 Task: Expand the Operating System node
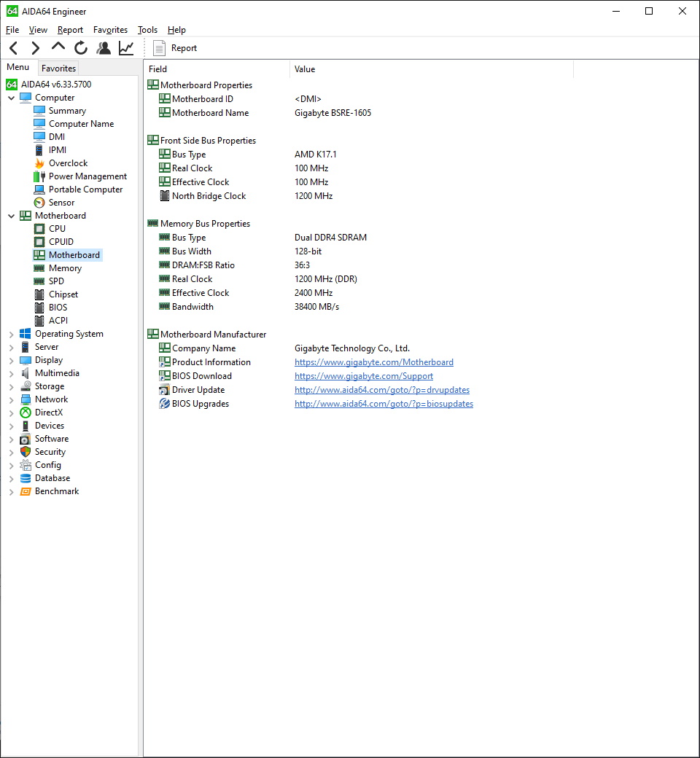(11, 334)
